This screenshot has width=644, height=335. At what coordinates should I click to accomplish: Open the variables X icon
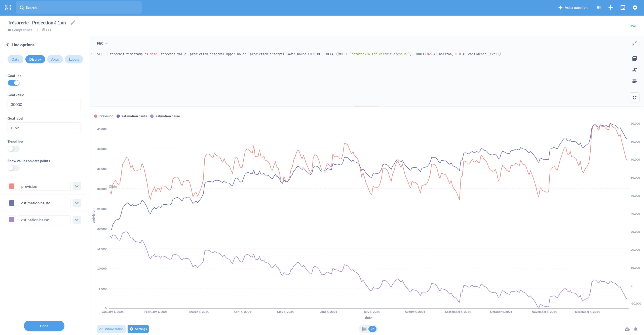(634, 70)
